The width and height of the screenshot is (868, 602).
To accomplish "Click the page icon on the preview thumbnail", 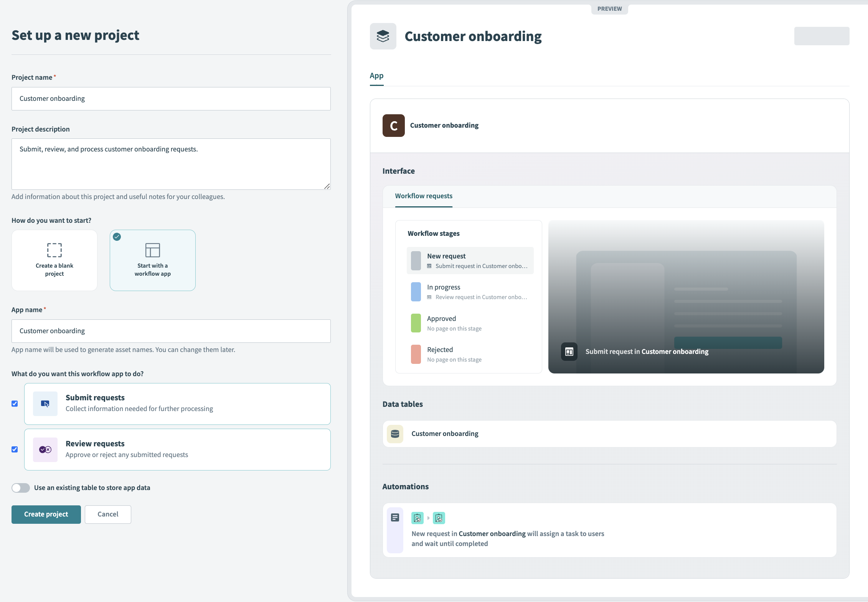I will 569,352.
